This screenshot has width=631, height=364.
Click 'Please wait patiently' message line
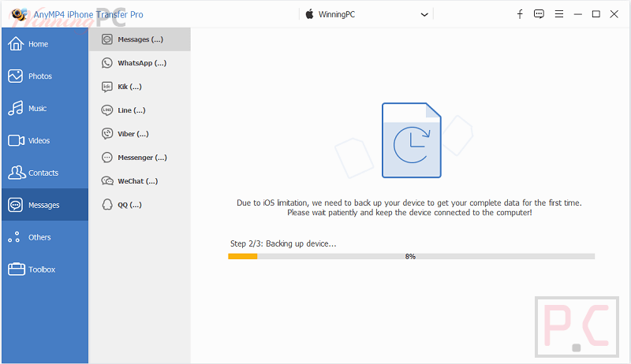[x=409, y=213]
